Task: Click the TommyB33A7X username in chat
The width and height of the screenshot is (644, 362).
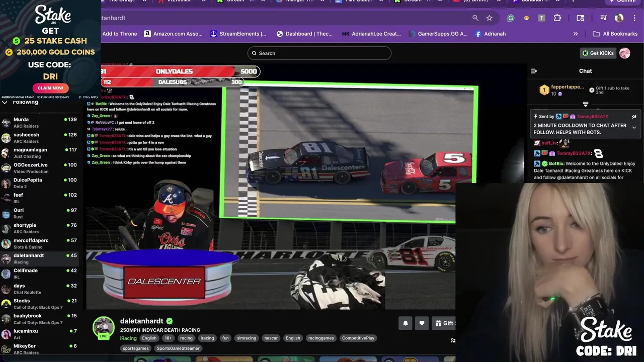Action: [x=574, y=153]
